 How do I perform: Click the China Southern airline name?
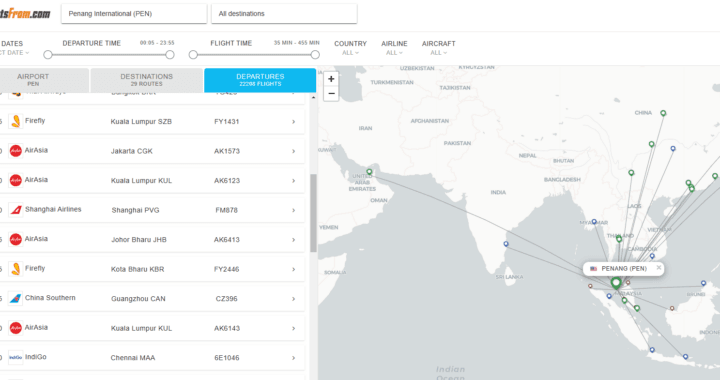pyautogui.click(x=50, y=298)
